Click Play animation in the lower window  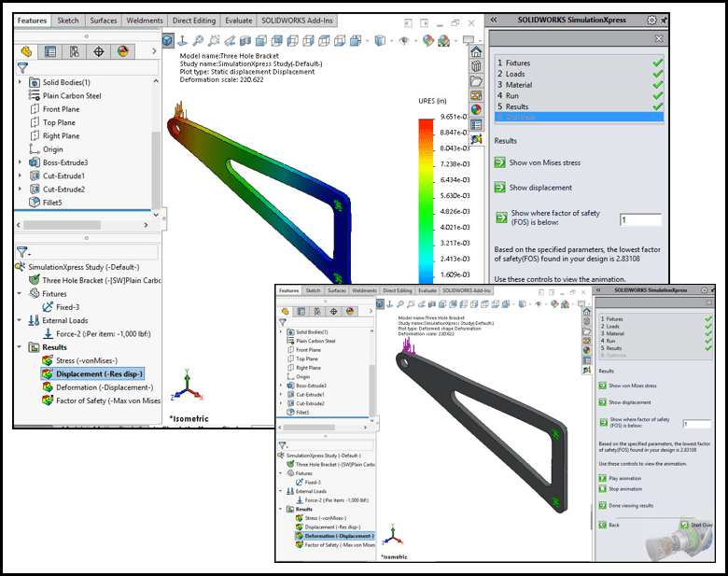624,478
